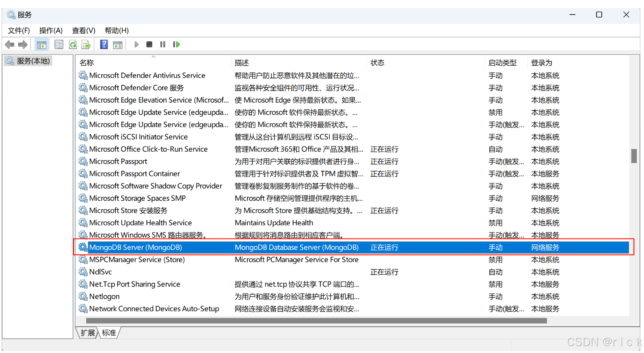Click gear icon of Microsoft Office Click-to-Run Service
This screenshot has width=644, height=353.
pos(83,149)
